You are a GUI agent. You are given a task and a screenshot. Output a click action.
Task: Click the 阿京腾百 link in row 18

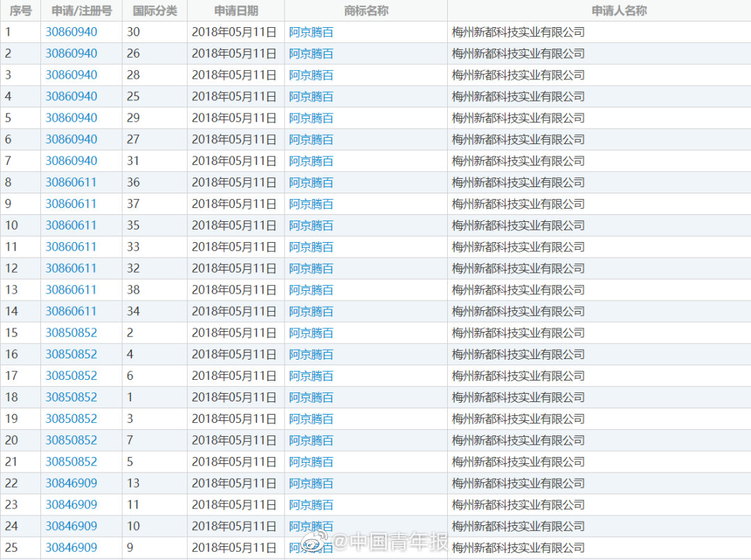311,398
